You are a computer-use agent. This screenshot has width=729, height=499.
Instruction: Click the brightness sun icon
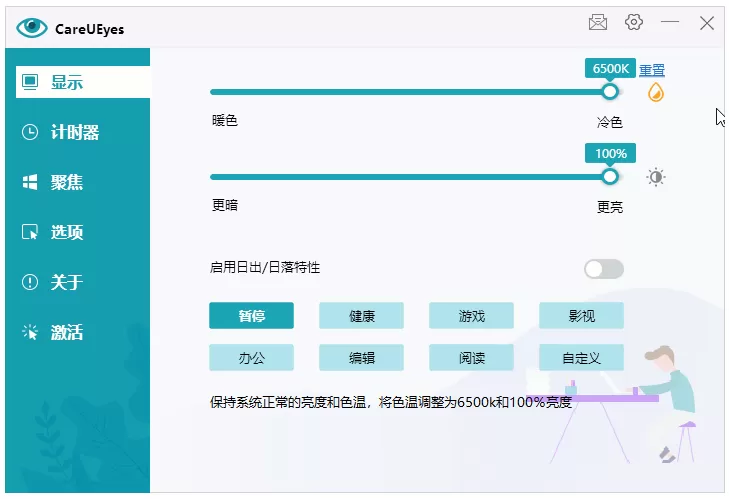656,177
